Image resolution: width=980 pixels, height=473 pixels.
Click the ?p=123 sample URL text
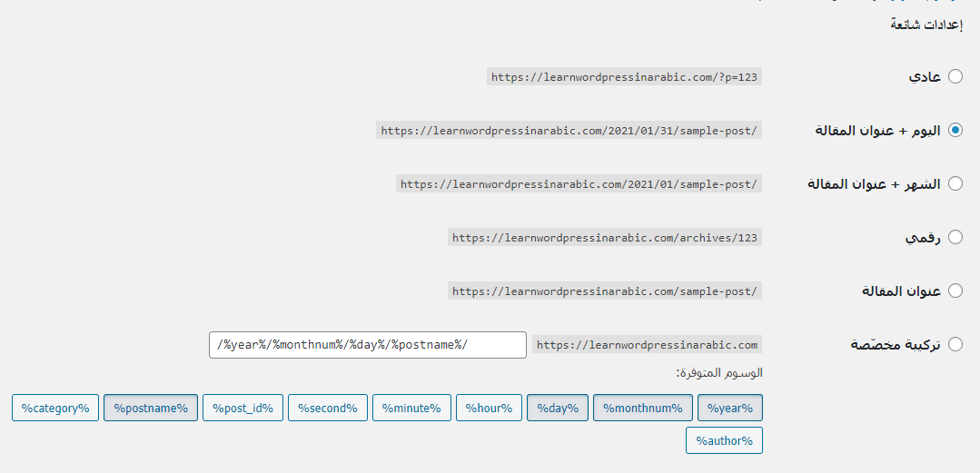624,77
